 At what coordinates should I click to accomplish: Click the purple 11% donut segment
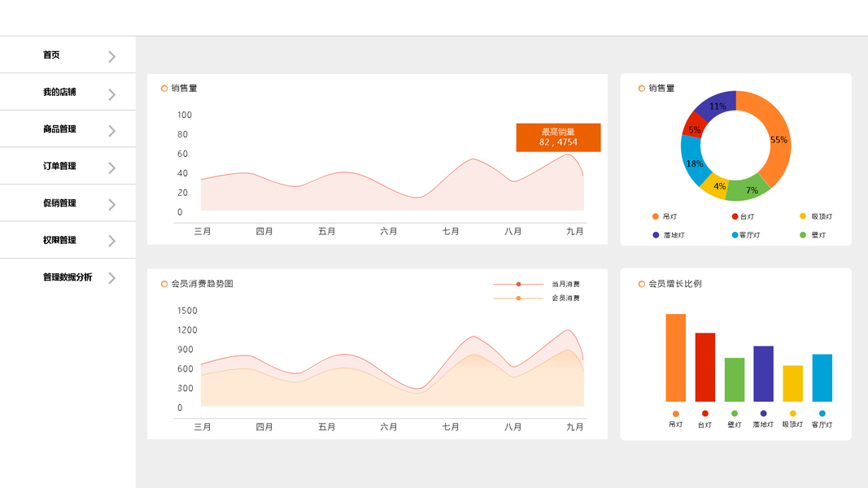pos(717,104)
